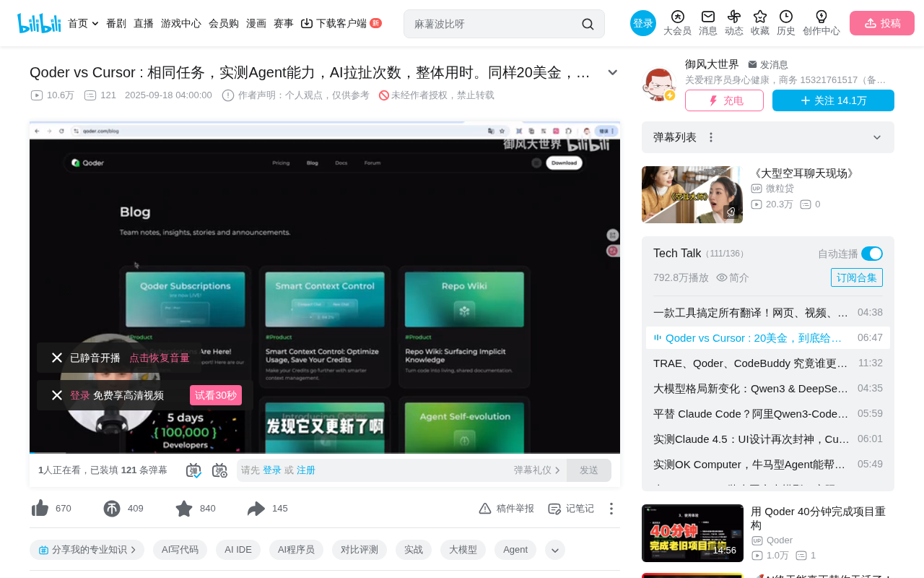Image resolution: width=924 pixels, height=578 pixels.
Task: Click the bilibili logo
Action: [39, 23]
